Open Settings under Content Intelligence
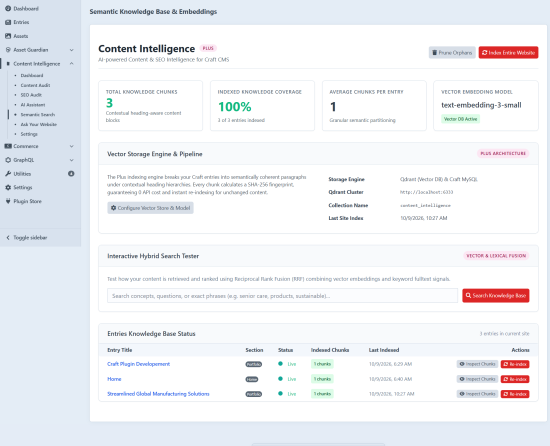 pos(29,134)
